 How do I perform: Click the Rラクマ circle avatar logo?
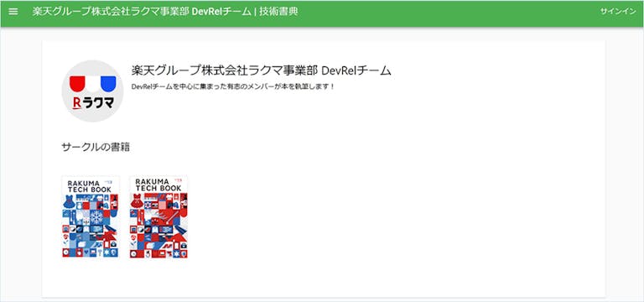pyautogui.click(x=92, y=91)
